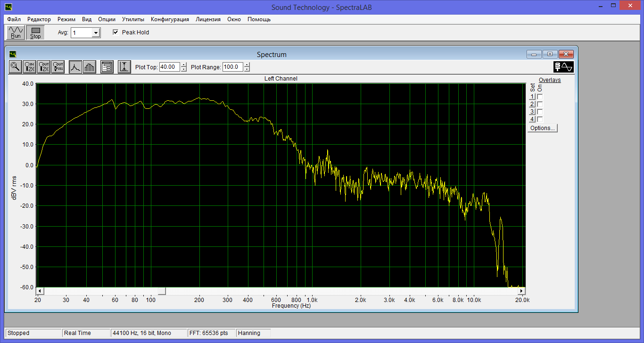Open the Режим menu
Image resolution: width=644 pixels, height=343 pixels.
coord(66,19)
